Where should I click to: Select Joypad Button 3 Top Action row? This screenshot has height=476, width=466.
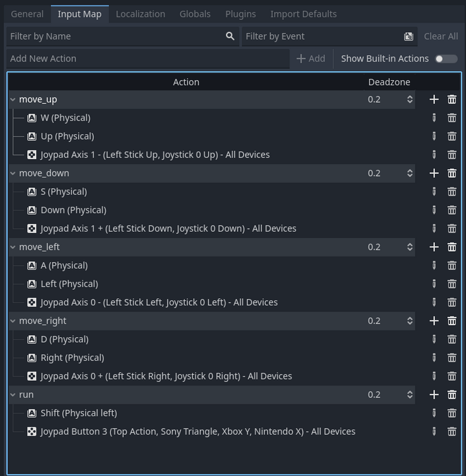[212, 431]
